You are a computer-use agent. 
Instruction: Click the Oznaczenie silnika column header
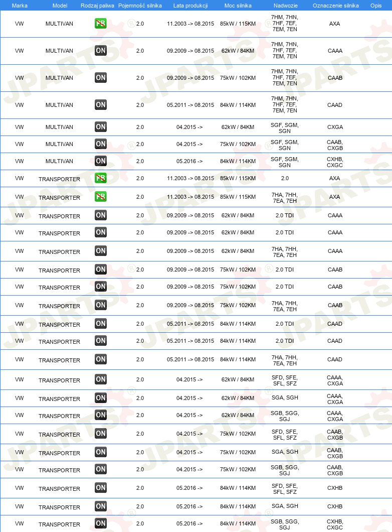click(336, 6)
